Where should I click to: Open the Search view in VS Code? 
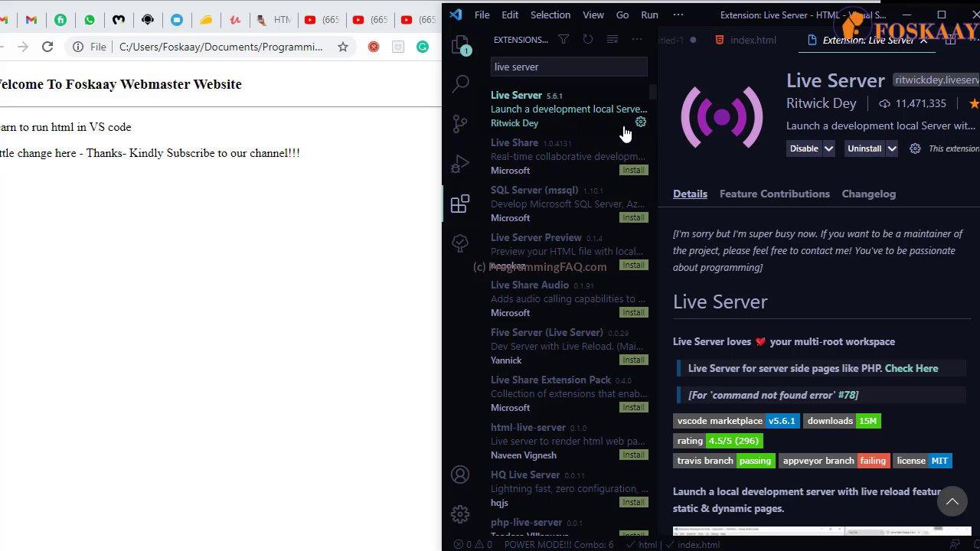pyautogui.click(x=460, y=83)
